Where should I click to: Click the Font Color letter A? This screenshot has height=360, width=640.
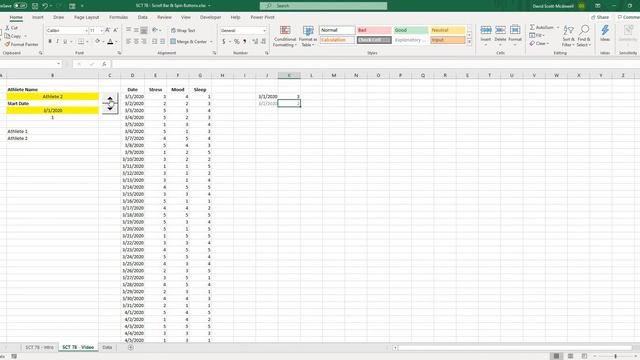pos(110,41)
